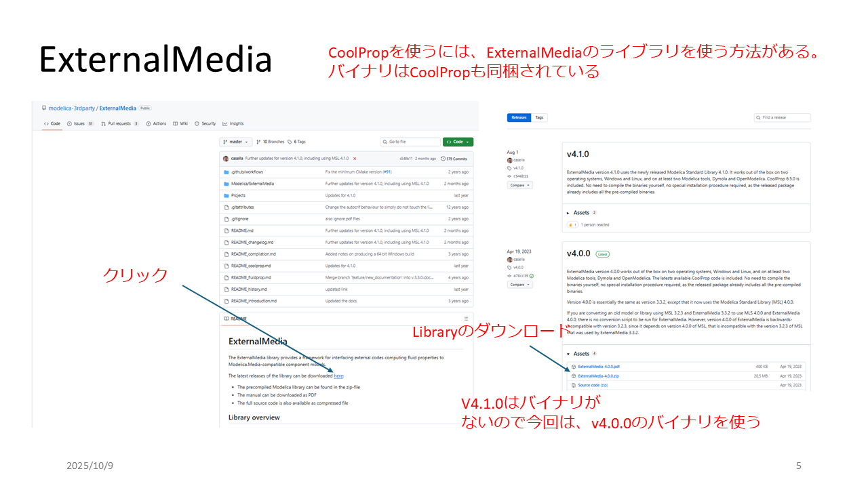Viewport: 868px width, 488px height.
Task: Download ExternalMedia-4.0.0.zip asset
Action: pyautogui.click(x=598, y=375)
